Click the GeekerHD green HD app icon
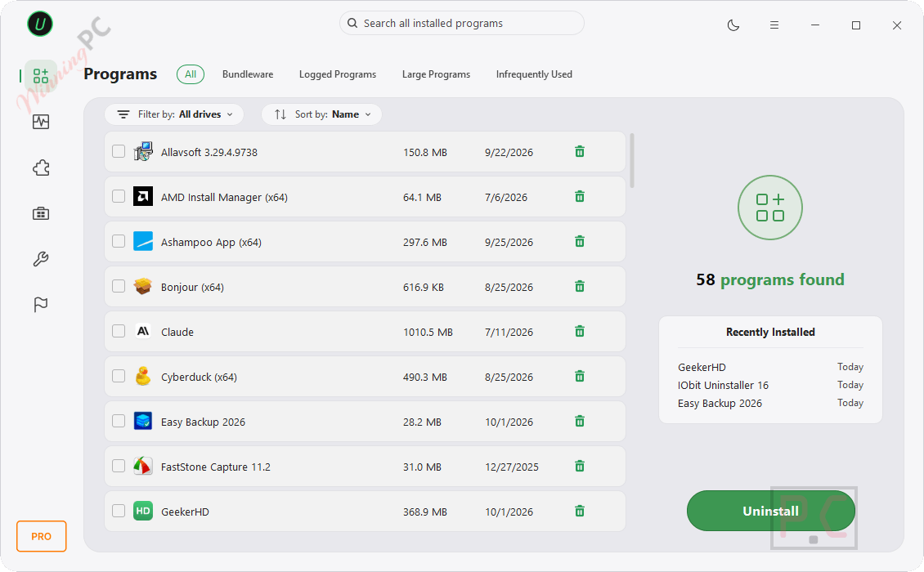Screen dimensions: 924x572 pos(142,511)
